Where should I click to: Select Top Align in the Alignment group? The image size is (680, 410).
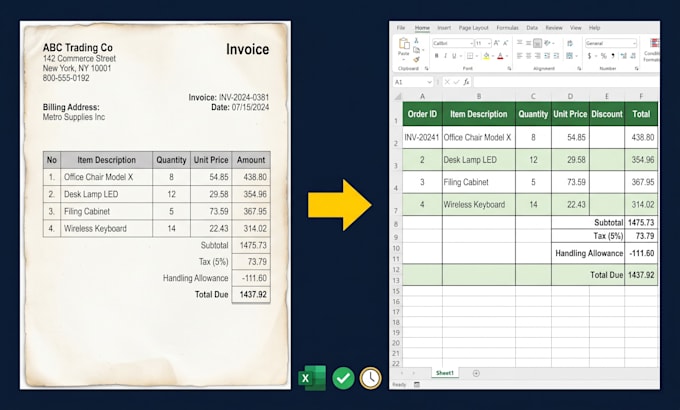pyautogui.click(x=520, y=43)
